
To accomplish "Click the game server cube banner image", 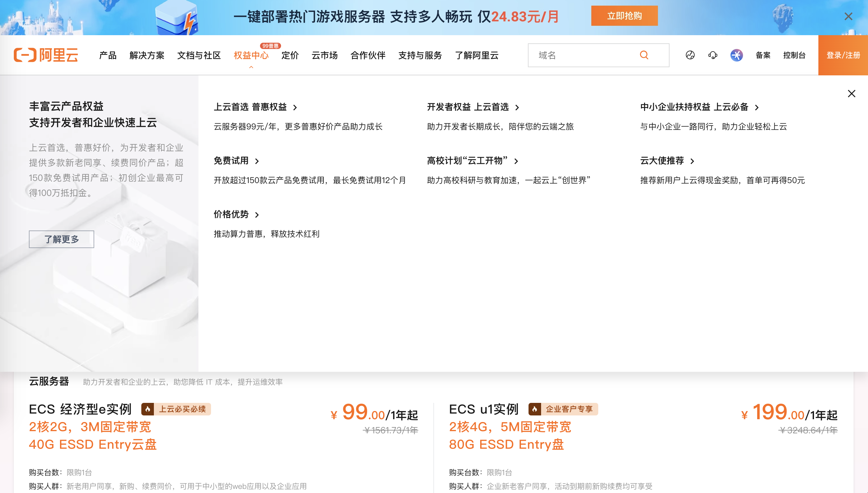I will [177, 18].
